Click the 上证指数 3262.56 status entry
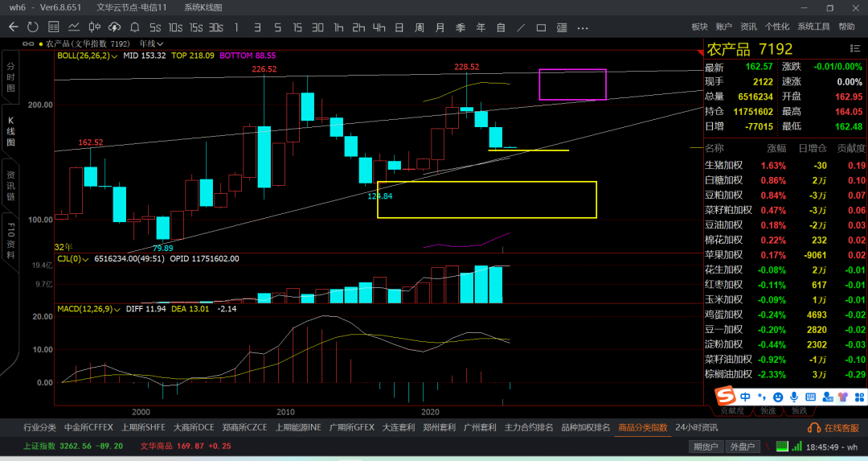This screenshot has width=868, height=461. pyautogui.click(x=73, y=446)
